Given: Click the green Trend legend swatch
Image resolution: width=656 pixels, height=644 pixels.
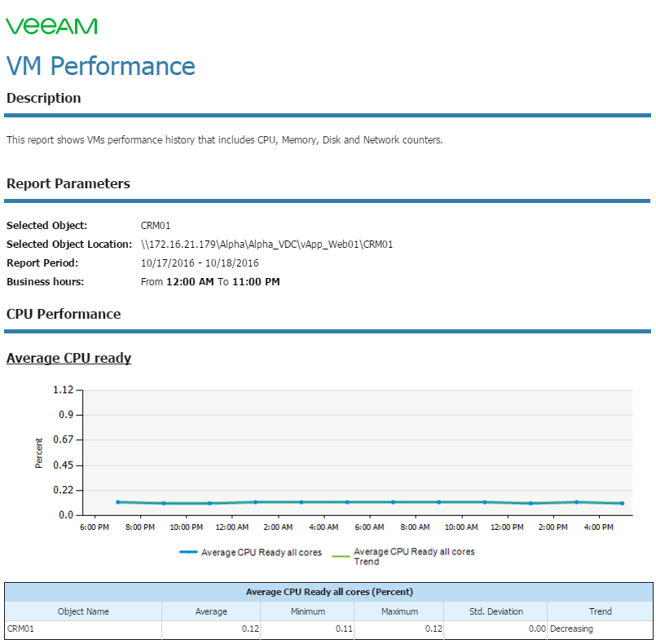Looking at the screenshot, I should tap(341, 556).
